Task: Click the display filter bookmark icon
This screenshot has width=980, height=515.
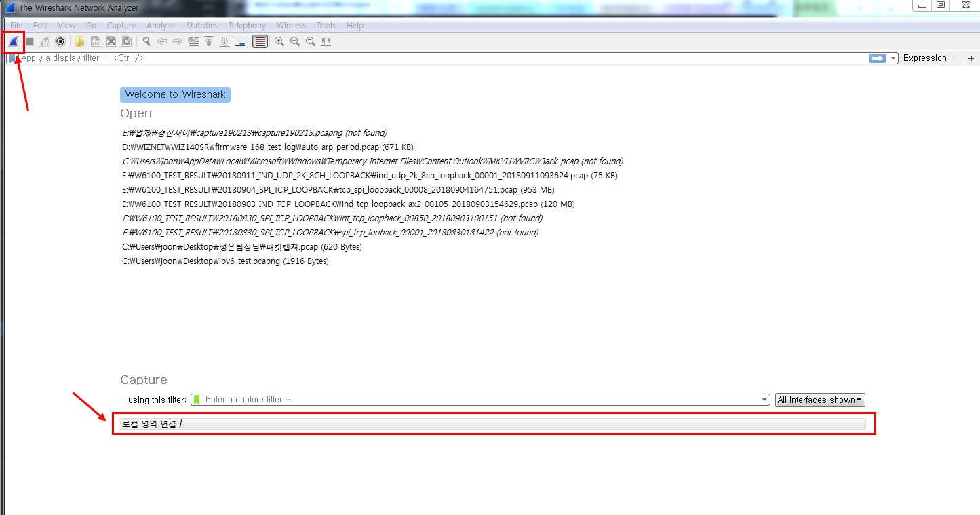Action: click(x=13, y=58)
